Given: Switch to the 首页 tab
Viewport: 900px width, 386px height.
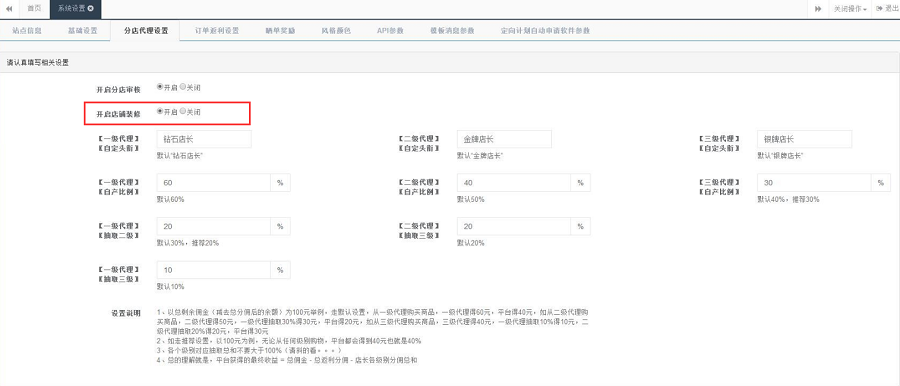Looking at the screenshot, I should tap(35, 9).
